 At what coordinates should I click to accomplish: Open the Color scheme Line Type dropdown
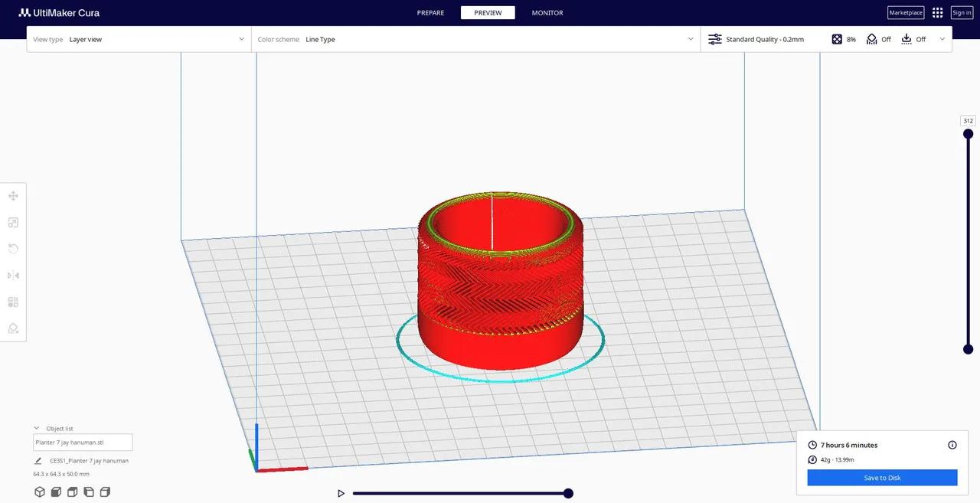(475, 39)
